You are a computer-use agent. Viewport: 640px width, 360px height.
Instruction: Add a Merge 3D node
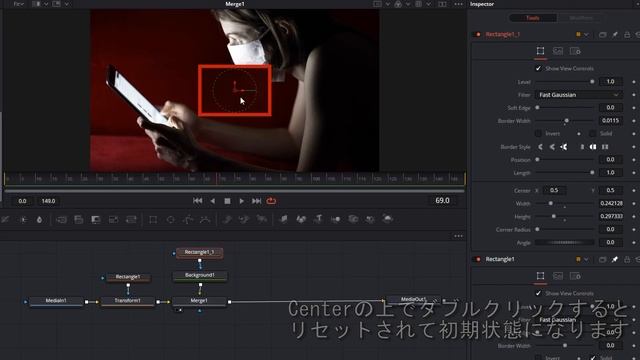pos(336,220)
